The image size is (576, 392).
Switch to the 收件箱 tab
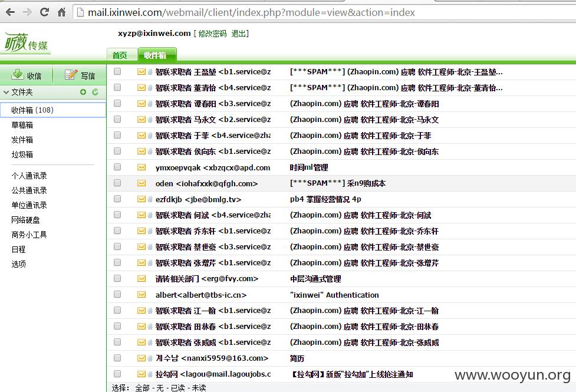pyautogui.click(x=157, y=55)
